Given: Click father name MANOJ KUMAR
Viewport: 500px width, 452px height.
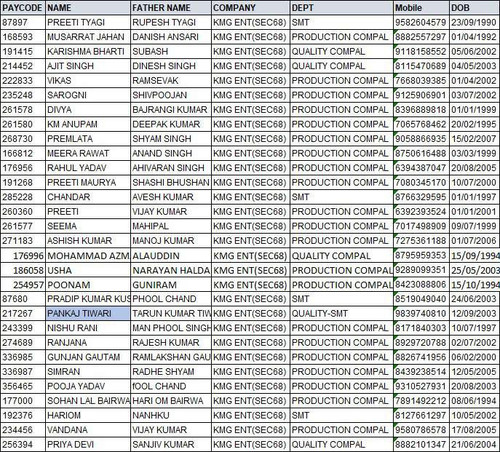Looking at the screenshot, I should [x=171, y=241].
